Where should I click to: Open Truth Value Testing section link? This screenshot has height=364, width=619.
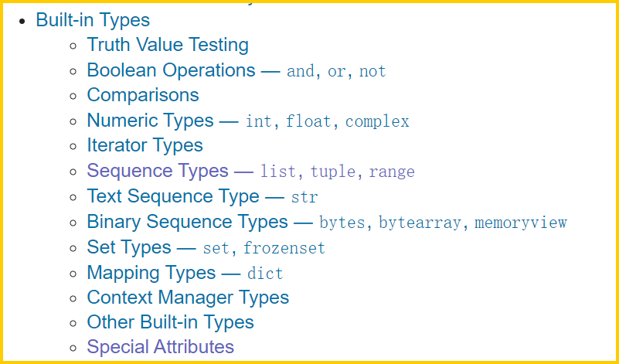pyautogui.click(x=168, y=45)
